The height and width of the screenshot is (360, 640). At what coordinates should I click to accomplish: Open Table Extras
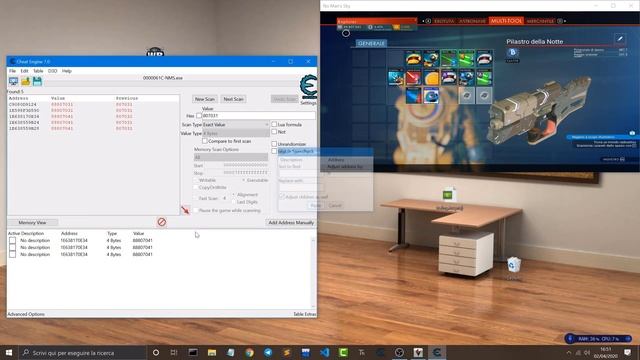pyautogui.click(x=304, y=314)
